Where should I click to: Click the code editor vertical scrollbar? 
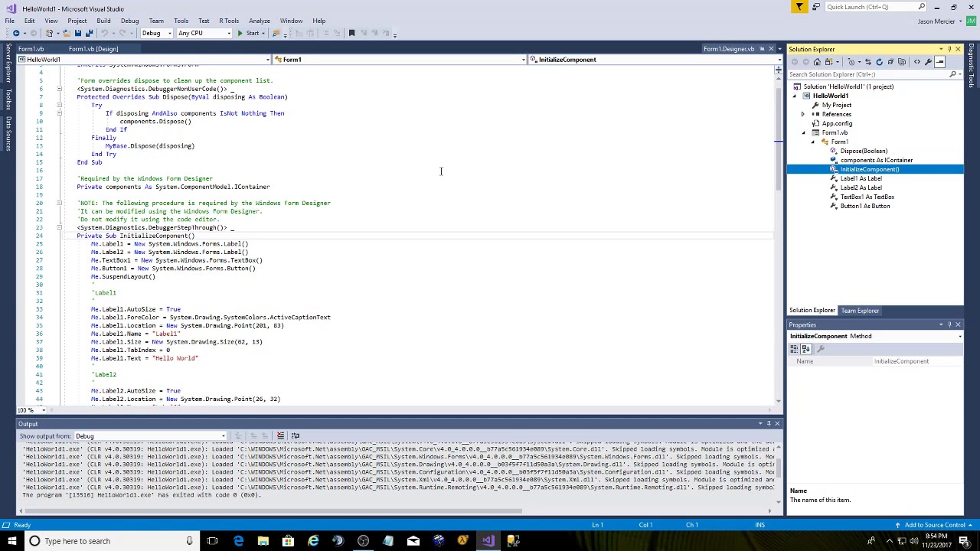778,138
